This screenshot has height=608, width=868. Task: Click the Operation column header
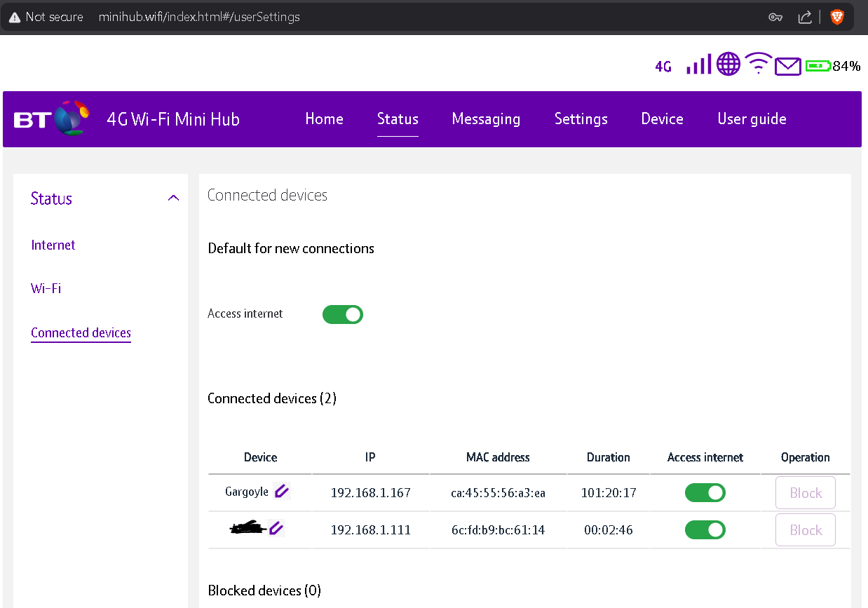(x=806, y=457)
